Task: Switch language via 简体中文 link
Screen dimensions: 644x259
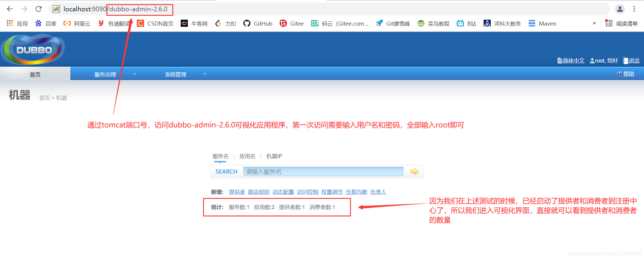Action: click(571, 60)
